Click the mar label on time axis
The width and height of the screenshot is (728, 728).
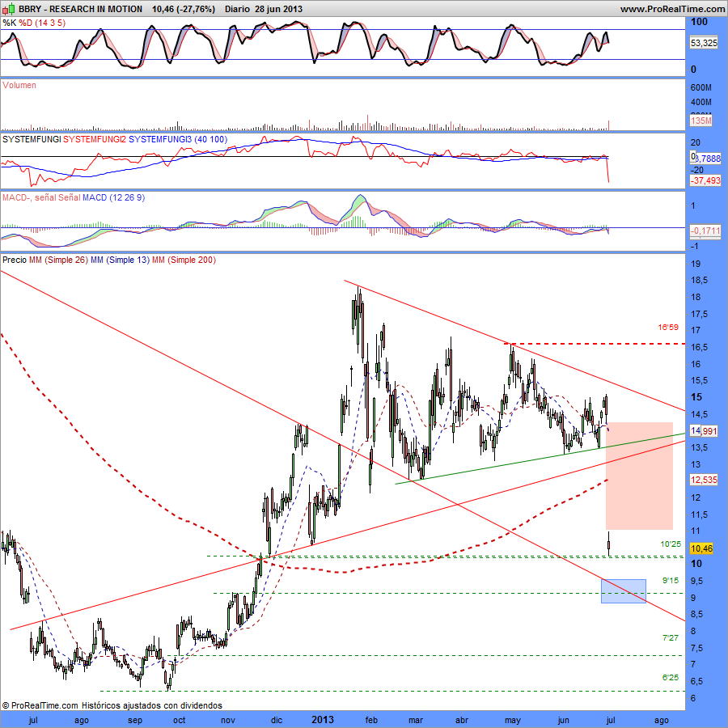click(x=416, y=720)
